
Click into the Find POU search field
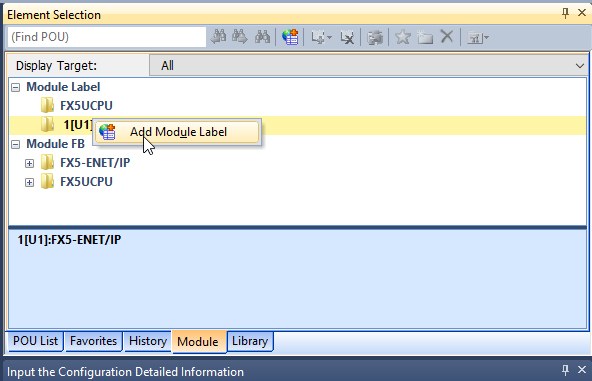(x=107, y=37)
